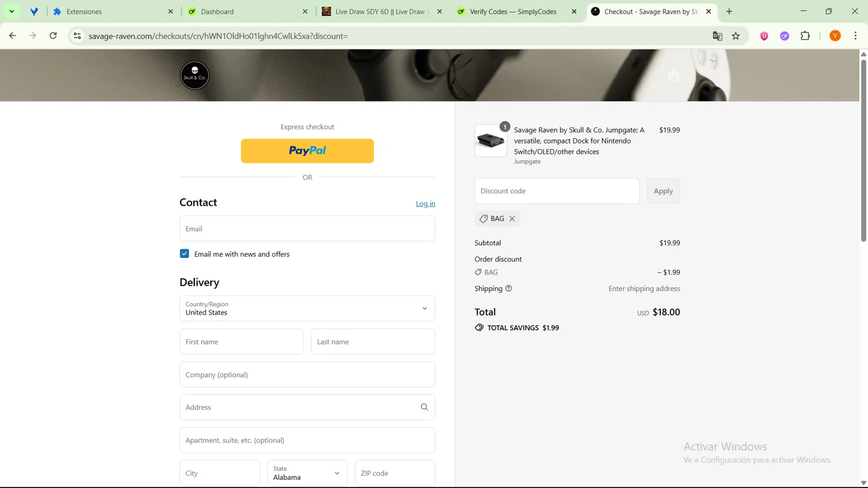Screen dimensions: 868x488
Task: Click the Skull & Co. store logo
Action: [x=194, y=75]
